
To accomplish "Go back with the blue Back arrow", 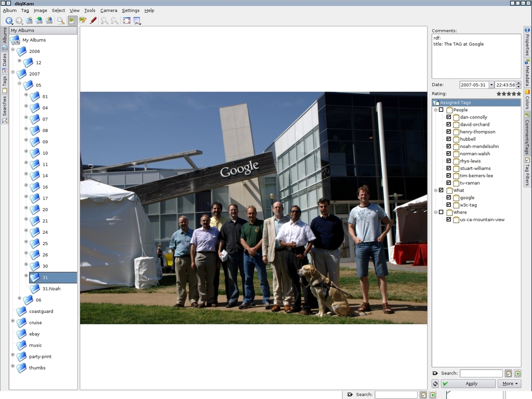I will coord(9,21).
